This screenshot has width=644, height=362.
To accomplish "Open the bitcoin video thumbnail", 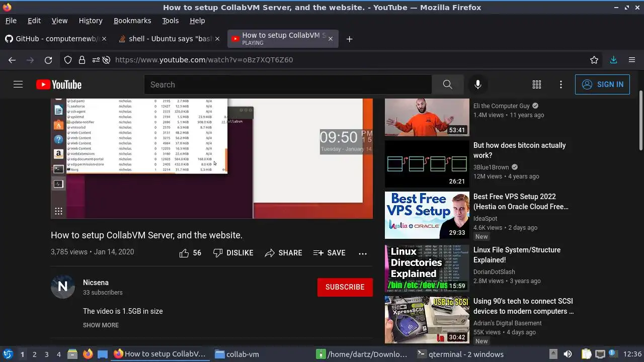I will [x=427, y=164].
